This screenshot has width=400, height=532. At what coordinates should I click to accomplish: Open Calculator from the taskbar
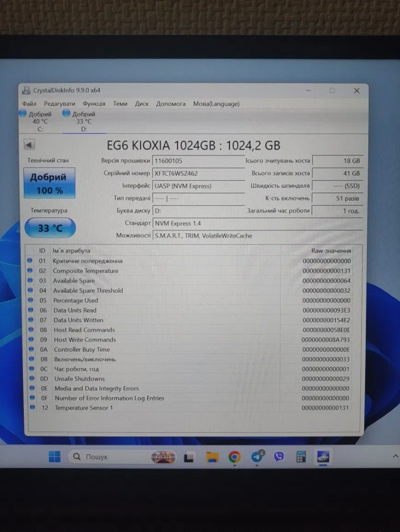tap(301, 457)
